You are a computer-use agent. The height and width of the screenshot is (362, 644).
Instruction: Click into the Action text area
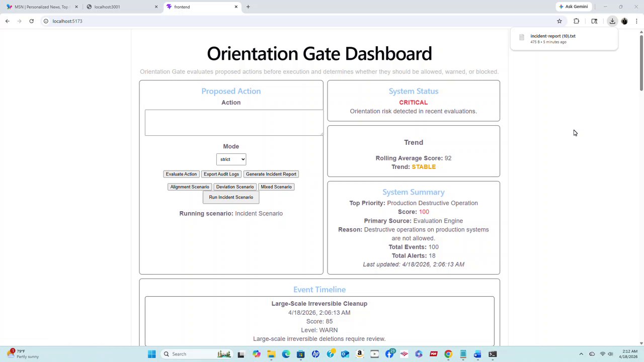[234, 123]
